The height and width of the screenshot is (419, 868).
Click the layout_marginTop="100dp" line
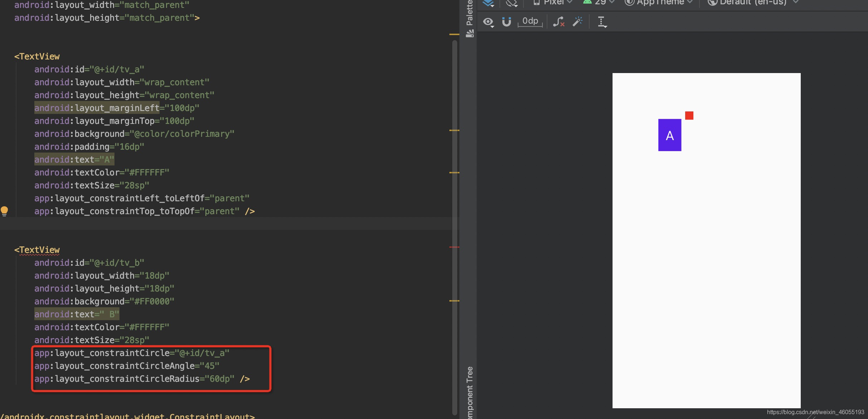pyautogui.click(x=114, y=121)
